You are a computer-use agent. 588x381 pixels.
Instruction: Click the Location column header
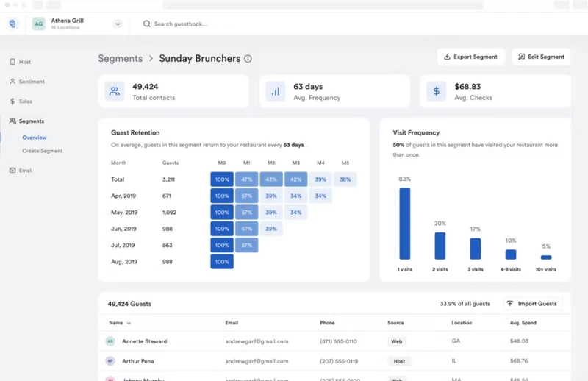[462, 323]
